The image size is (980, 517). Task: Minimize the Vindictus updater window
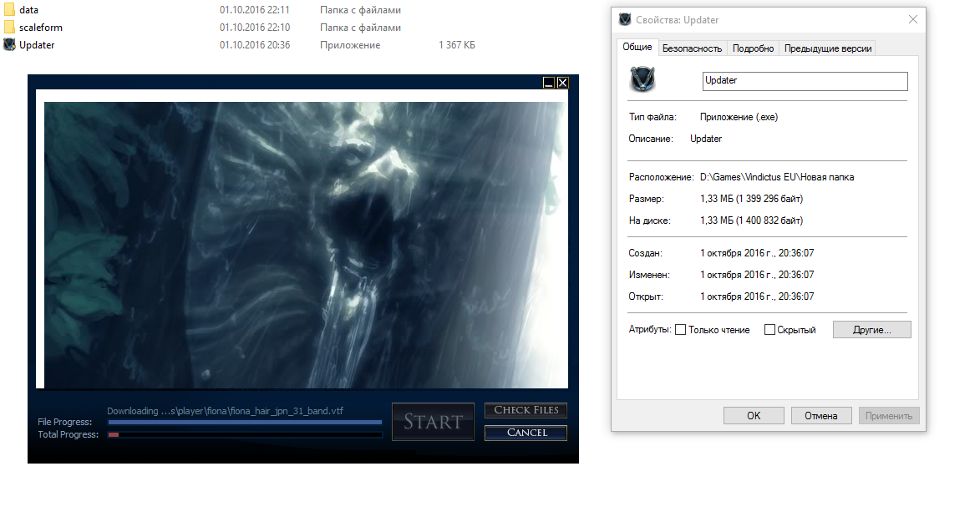(x=548, y=83)
